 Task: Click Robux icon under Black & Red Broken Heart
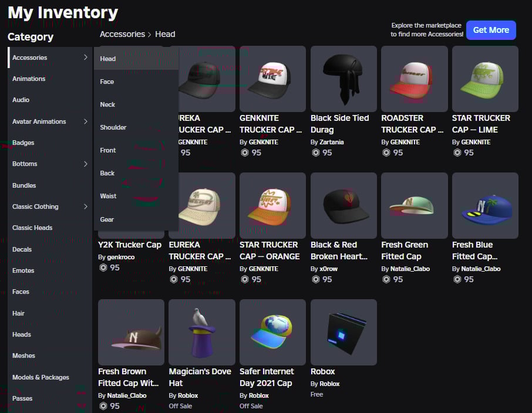(315, 279)
